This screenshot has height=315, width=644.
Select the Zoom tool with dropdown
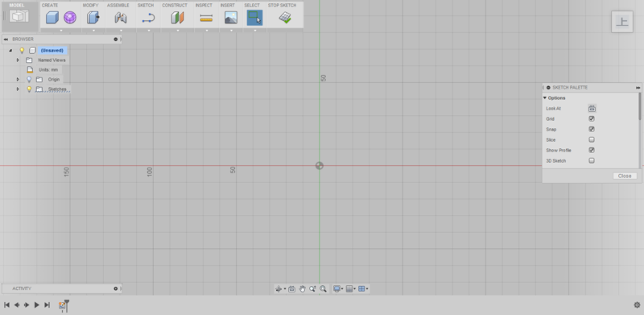(312, 289)
